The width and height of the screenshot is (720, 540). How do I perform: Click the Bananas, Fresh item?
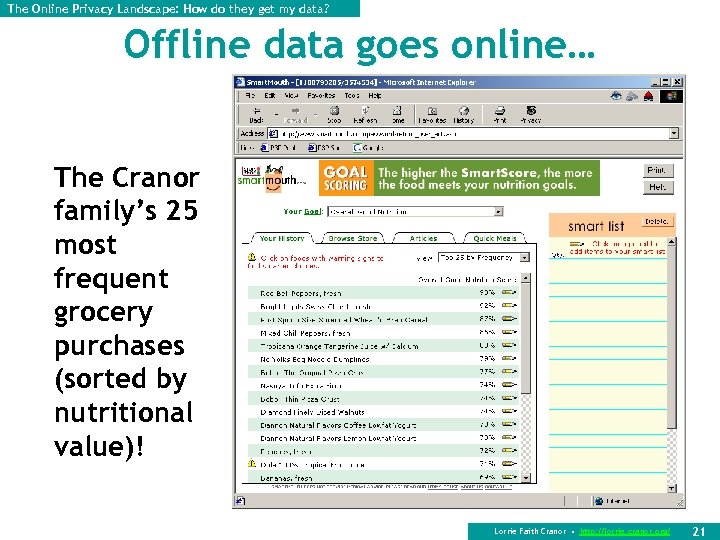click(x=286, y=478)
